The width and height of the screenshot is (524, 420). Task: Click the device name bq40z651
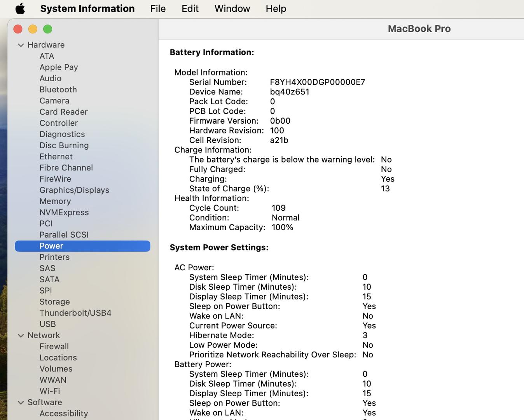point(290,92)
